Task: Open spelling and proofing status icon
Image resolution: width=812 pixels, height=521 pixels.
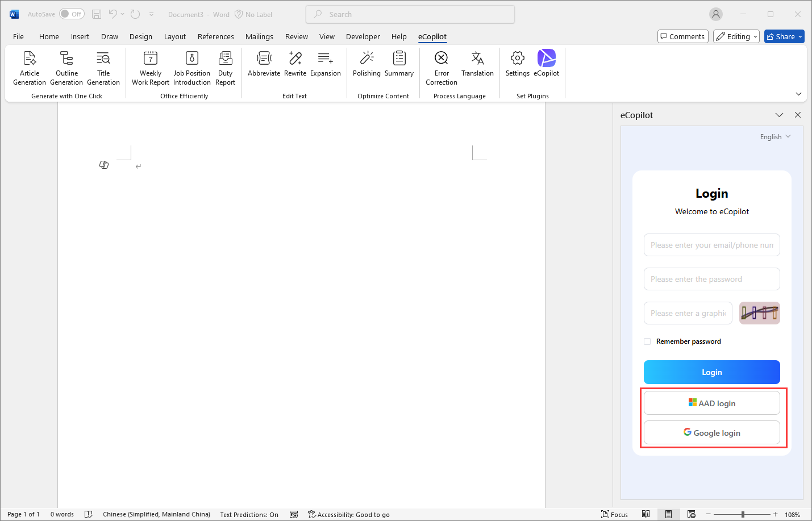Action: point(89,514)
